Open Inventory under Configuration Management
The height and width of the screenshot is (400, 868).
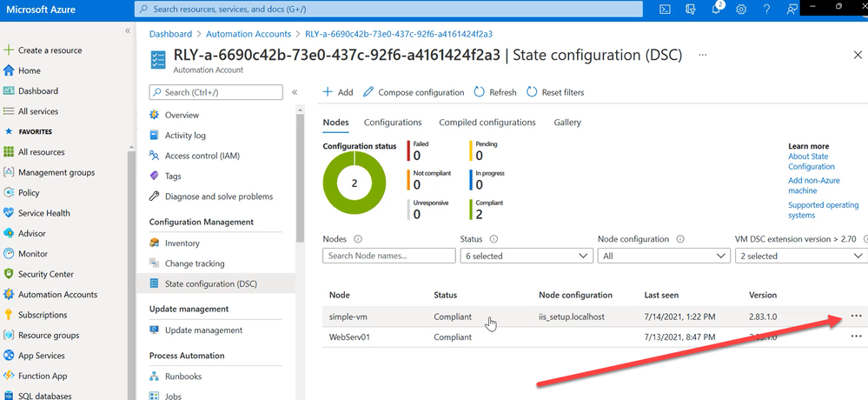182,243
